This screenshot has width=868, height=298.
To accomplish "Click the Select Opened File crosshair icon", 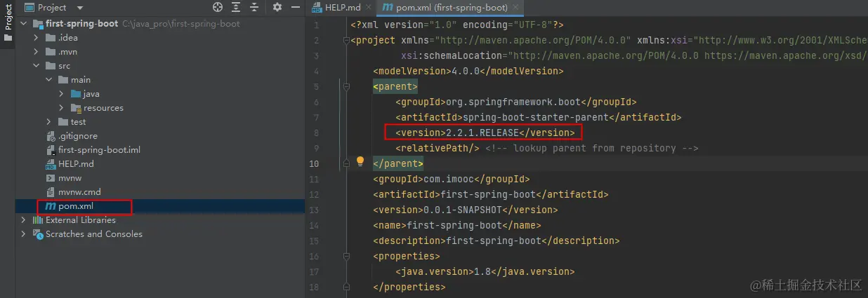I will click(x=218, y=7).
